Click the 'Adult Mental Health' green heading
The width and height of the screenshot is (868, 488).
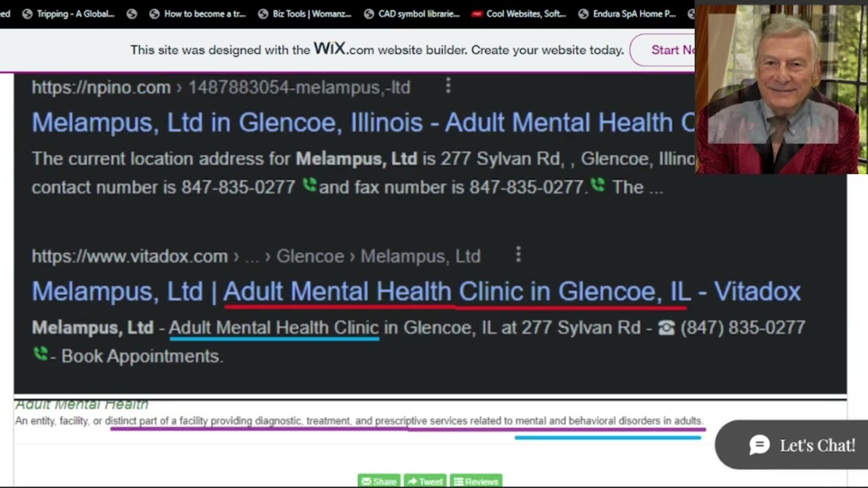coord(81,405)
